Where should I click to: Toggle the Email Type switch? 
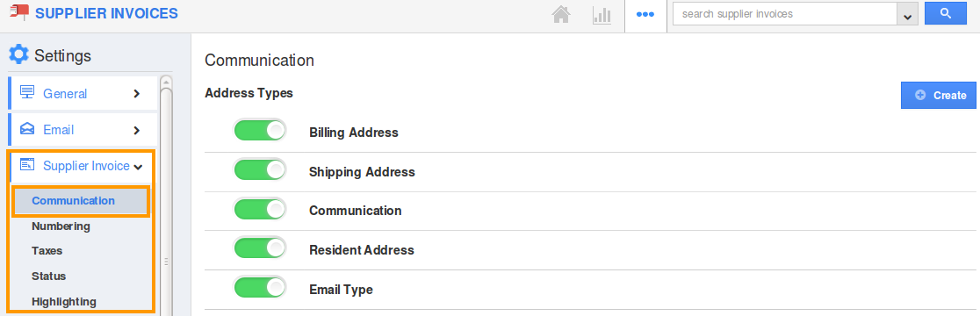point(260,288)
